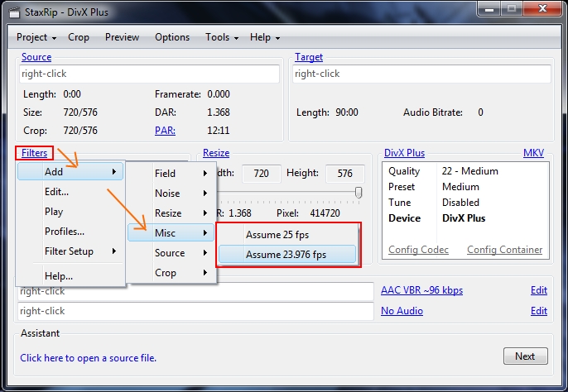568x392 pixels.
Task: Open the Crop menu item in the menu bar
Action: click(x=79, y=37)
